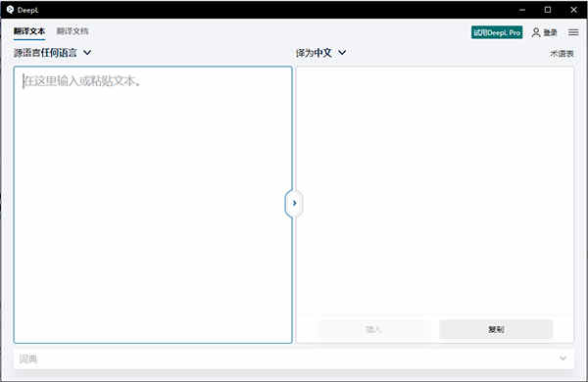This screenshot has height=382, width=588.
Task: Click the 词典 dictionary bar label
Action: (28, 358)
